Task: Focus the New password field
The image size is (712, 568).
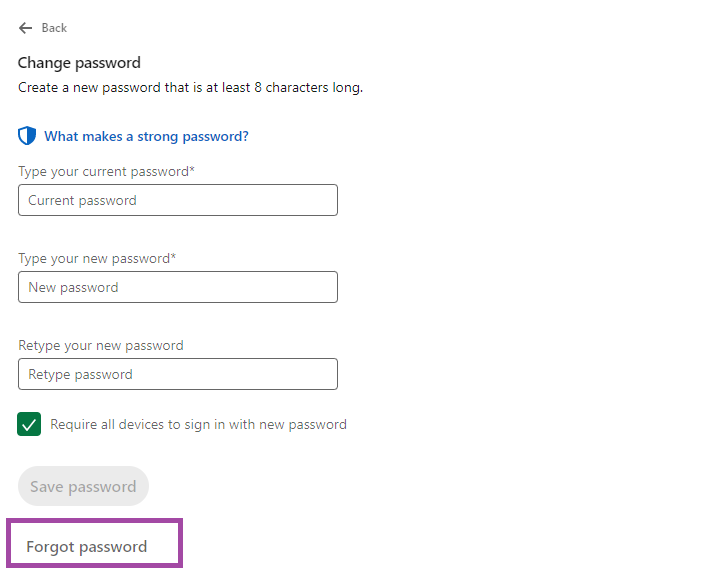Action: 178,287
